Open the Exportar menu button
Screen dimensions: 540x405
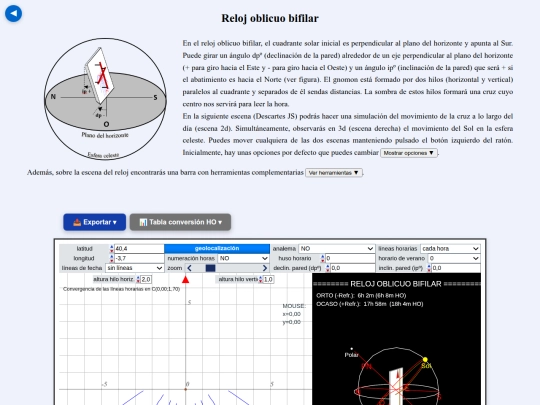(94, 222)
